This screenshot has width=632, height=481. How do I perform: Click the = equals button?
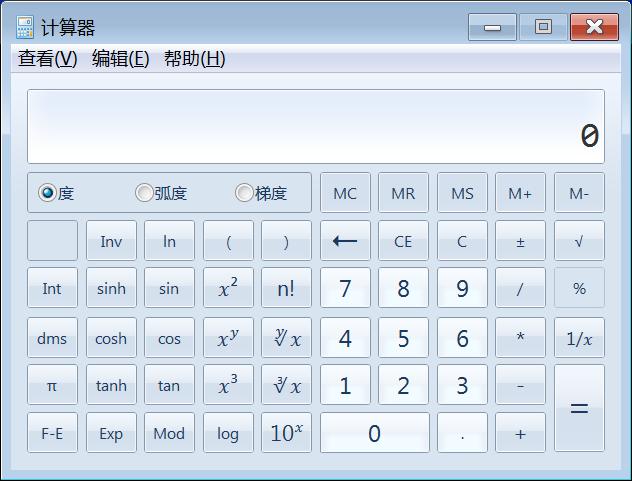579,408
